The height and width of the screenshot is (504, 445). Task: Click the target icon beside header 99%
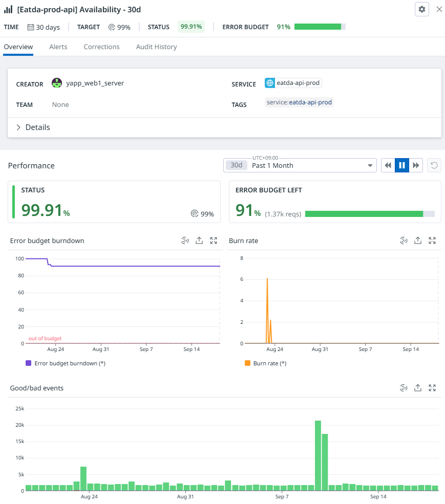(112, 27)
